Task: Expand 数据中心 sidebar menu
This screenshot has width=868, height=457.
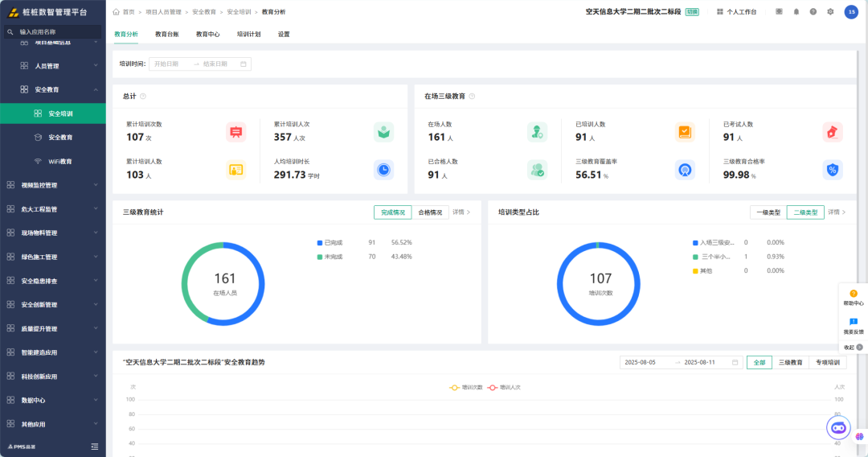Action: [53, 400]
